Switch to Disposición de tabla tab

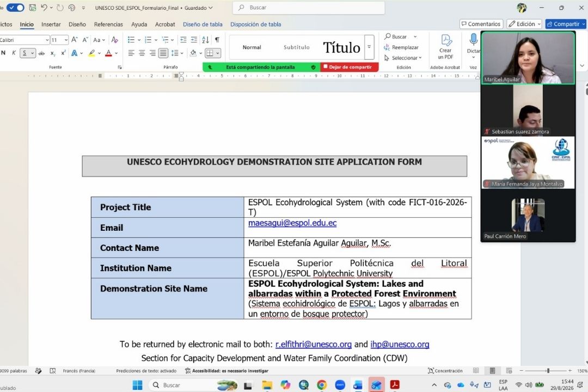[x=256, y=24]
